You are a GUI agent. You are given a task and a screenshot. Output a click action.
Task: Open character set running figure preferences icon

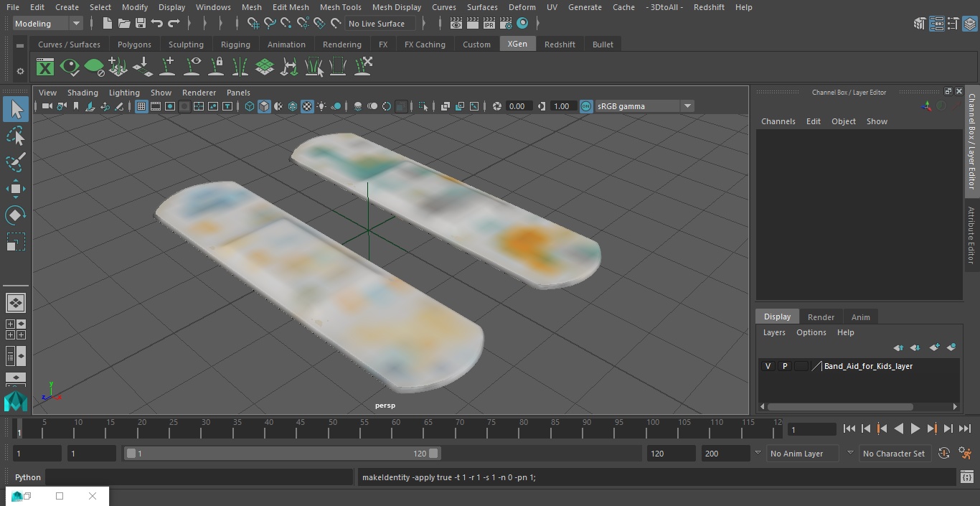[x=965, y=454]
